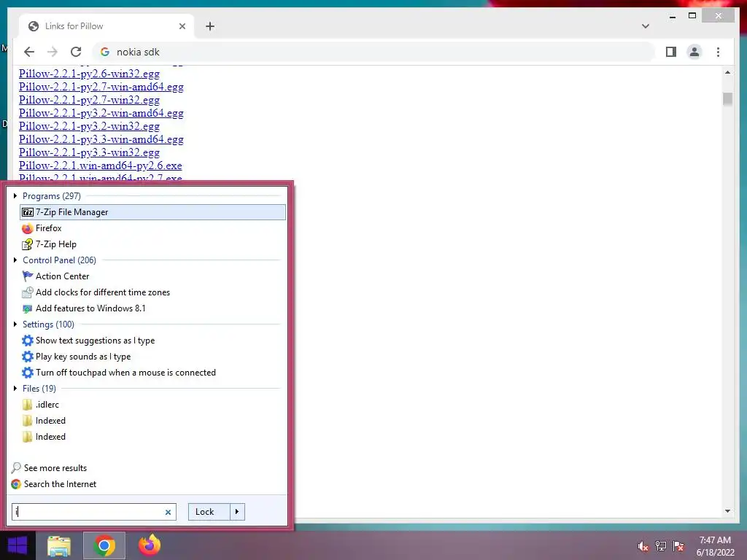
Task: Click the network tray icon
Action: 661,546
